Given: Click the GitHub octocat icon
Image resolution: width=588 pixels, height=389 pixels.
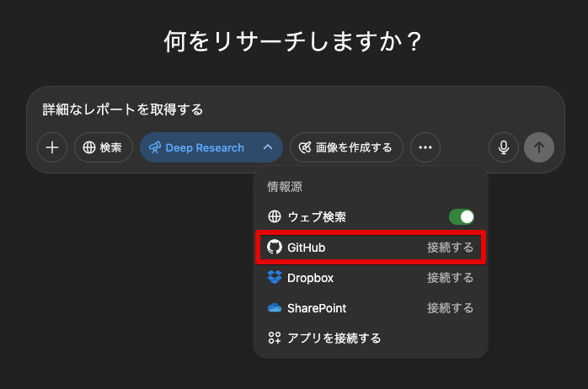Looking at the screenshot, I should click(275, 247).
